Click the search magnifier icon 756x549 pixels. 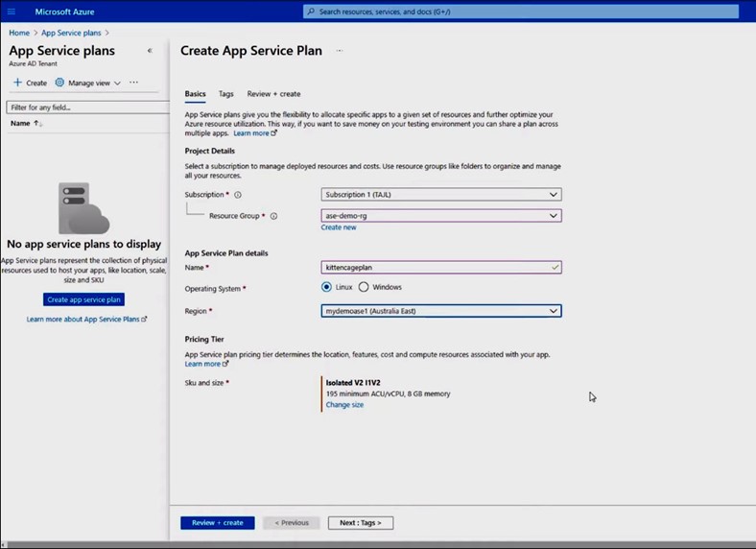pos(311,12)
